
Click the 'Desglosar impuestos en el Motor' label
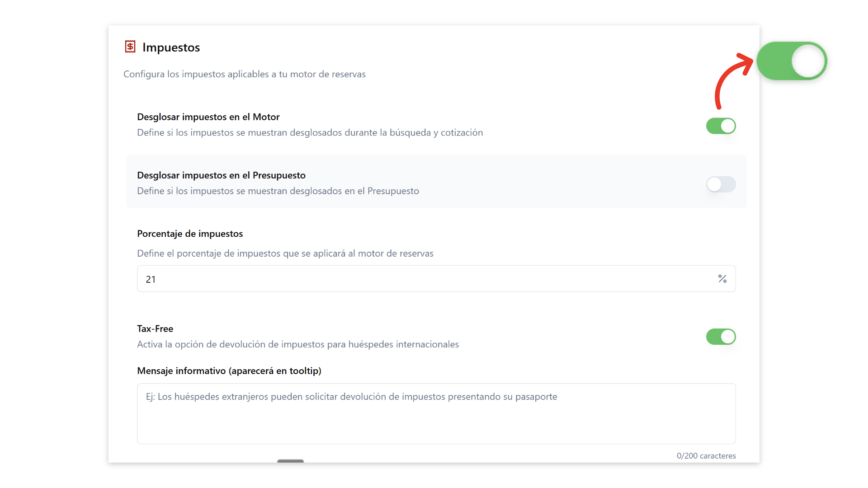click(x=208, y=117)
